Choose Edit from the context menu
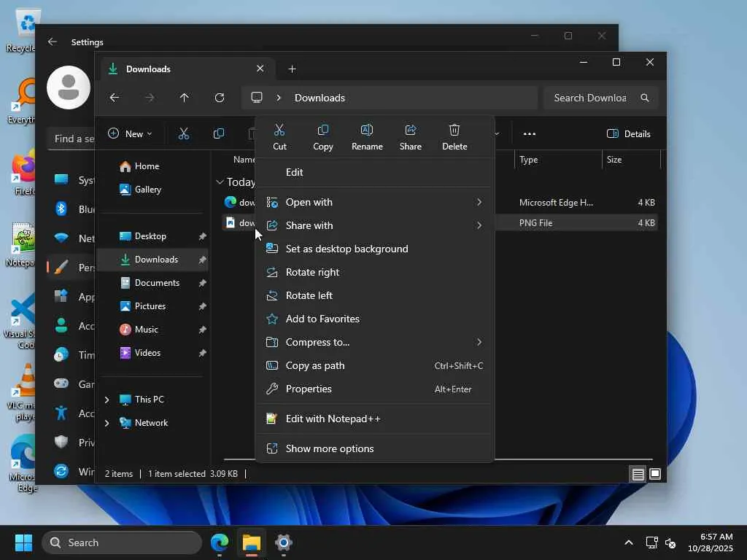The height and width of the screenshot is (560, 747). tap(375, 172)
